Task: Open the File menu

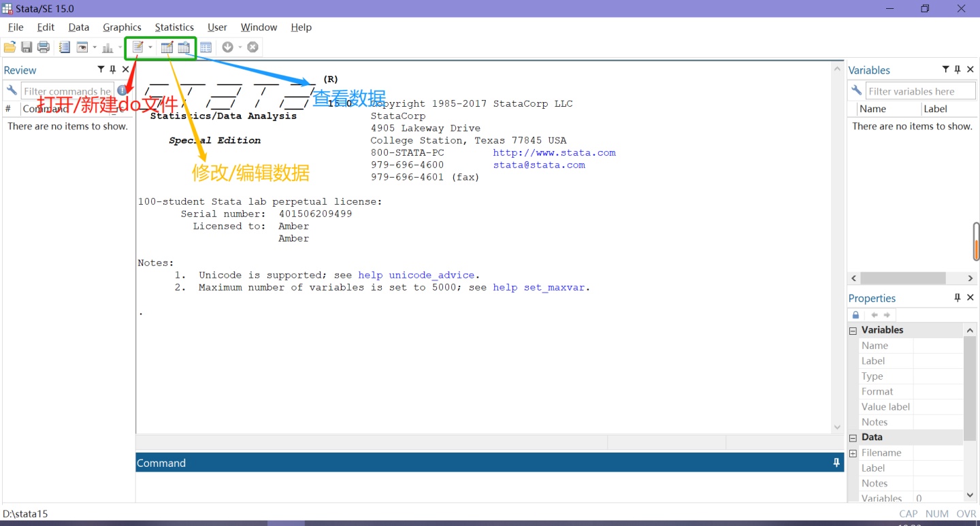Action: 16,27
